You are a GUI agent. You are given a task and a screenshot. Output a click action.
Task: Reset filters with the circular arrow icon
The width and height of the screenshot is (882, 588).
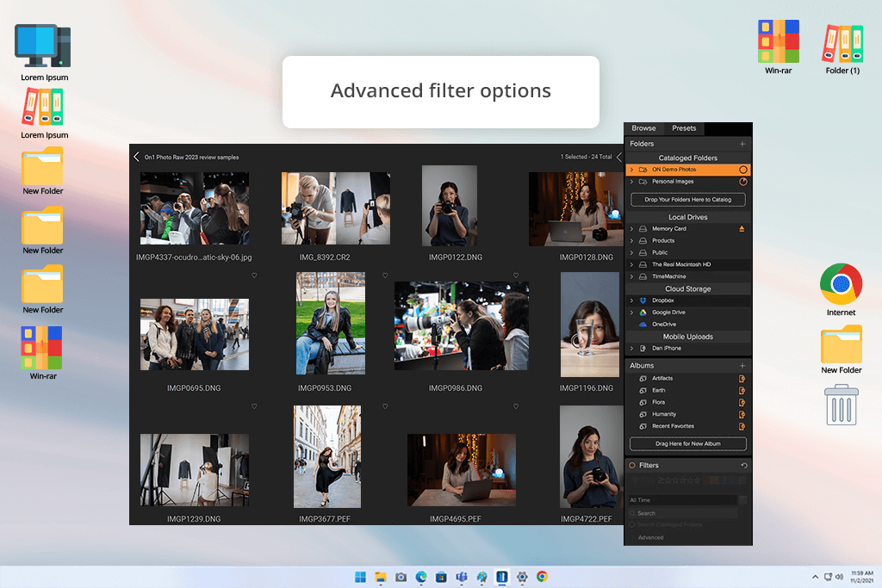point(744,466)
